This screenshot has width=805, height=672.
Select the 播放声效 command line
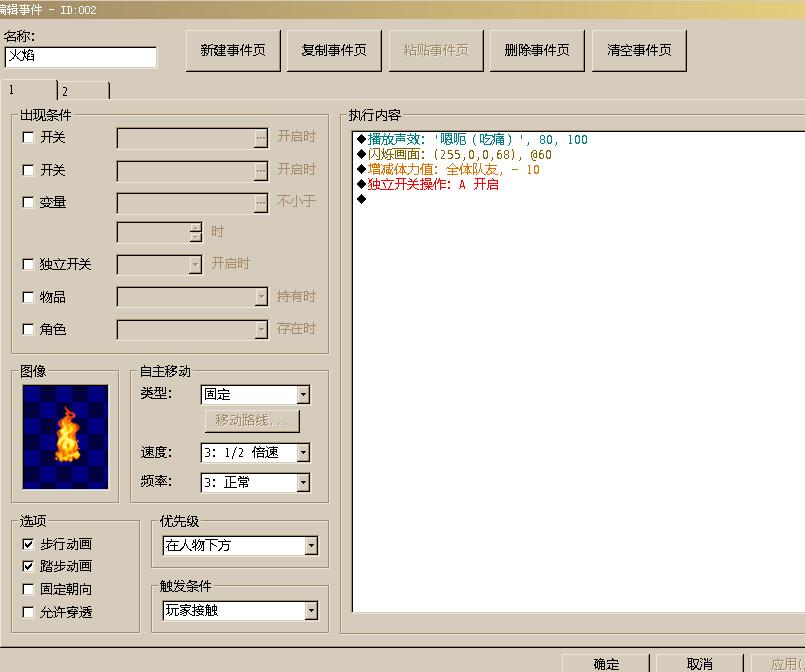[472, 140]
